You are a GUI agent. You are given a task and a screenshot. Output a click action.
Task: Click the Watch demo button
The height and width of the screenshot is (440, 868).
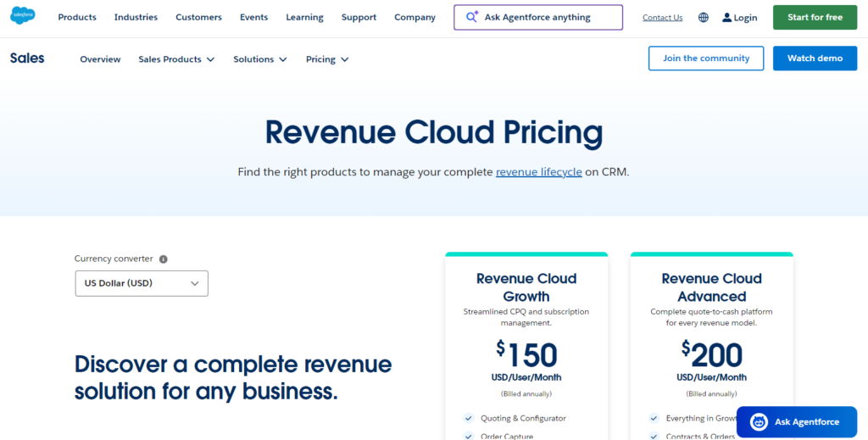815,58
